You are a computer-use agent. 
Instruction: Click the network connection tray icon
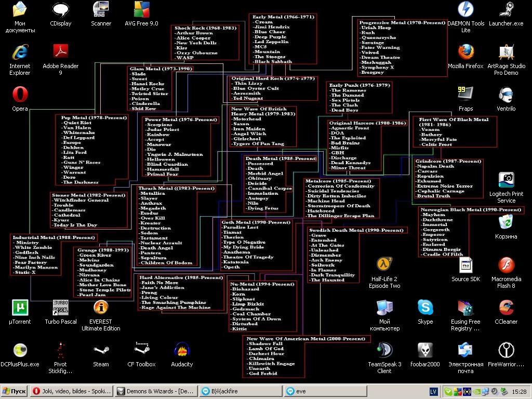[485, 392]
